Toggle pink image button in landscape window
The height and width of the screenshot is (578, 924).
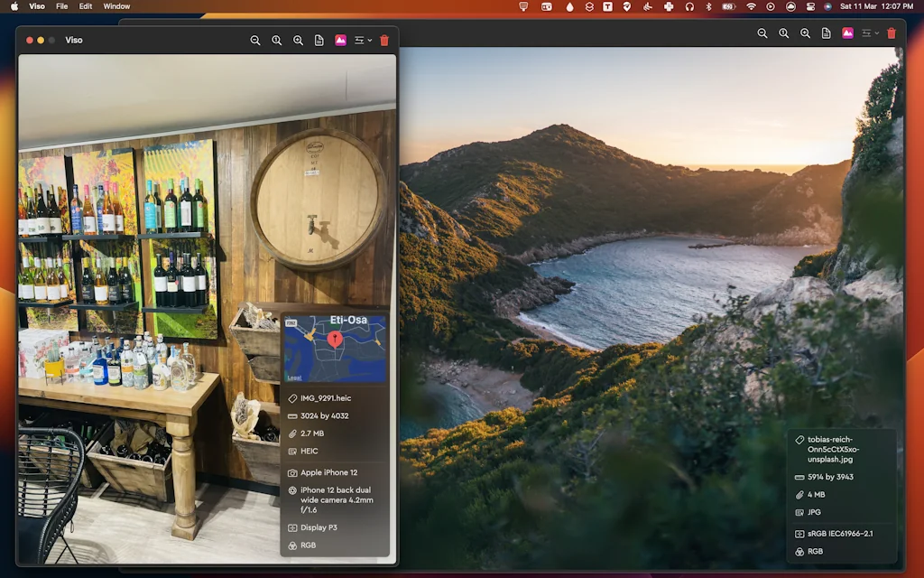pyautogui.click(x=848, y=33)
